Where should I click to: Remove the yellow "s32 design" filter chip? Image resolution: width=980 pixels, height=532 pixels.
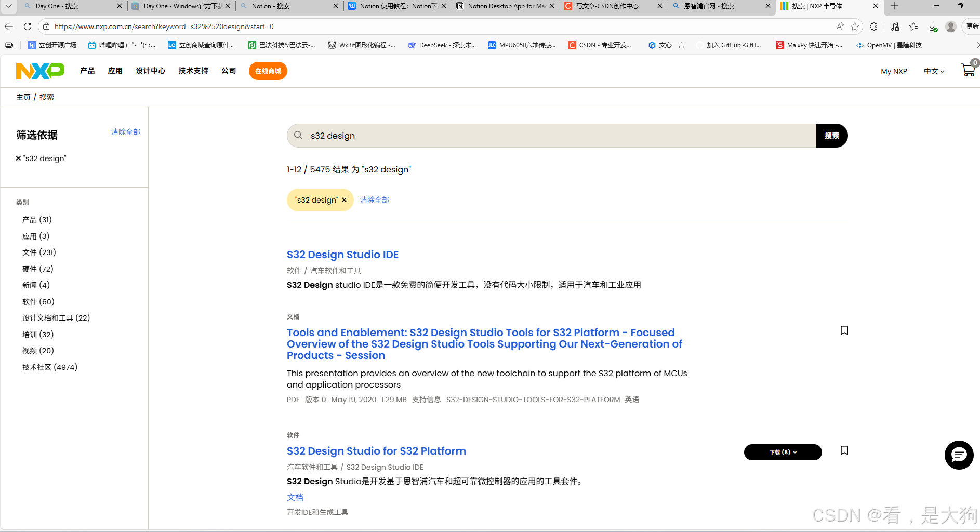pyautogui.click(x=344, y=200)
